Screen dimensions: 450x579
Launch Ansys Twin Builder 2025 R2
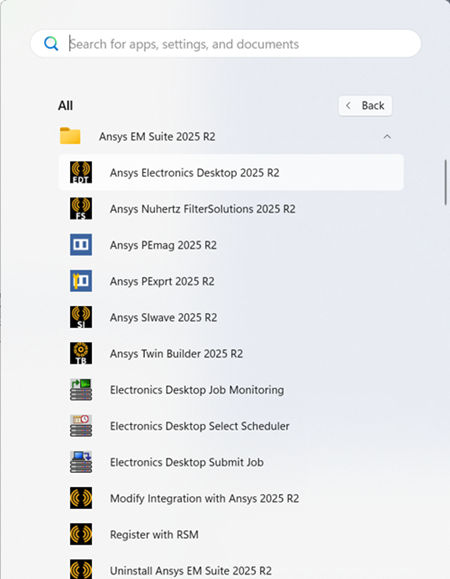click(231, 353)
